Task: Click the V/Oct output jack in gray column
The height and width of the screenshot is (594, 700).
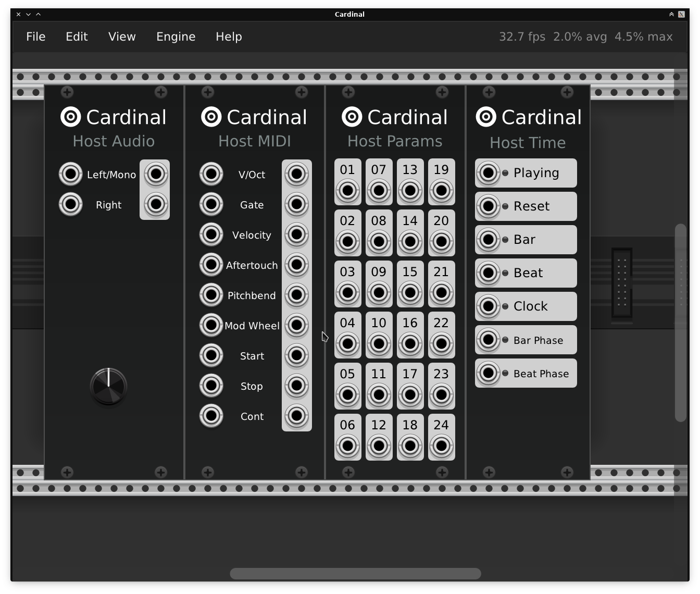Action: (x=297, y=174)
